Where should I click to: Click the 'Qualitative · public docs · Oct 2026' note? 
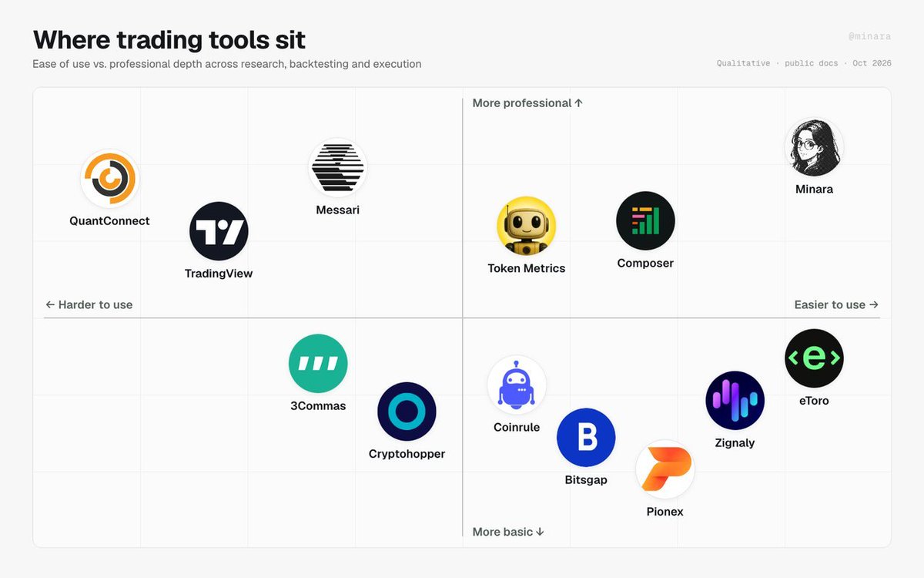[x=804, y=63]
